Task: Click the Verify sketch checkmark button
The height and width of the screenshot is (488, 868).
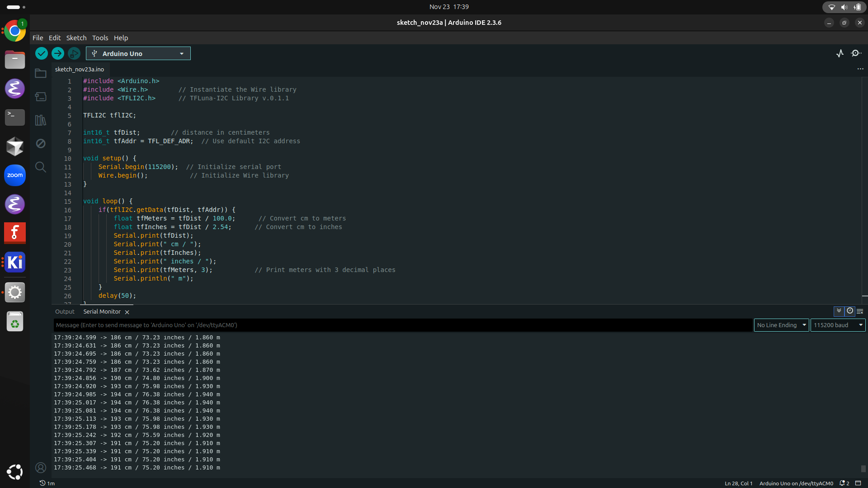Action: (42, 53)
